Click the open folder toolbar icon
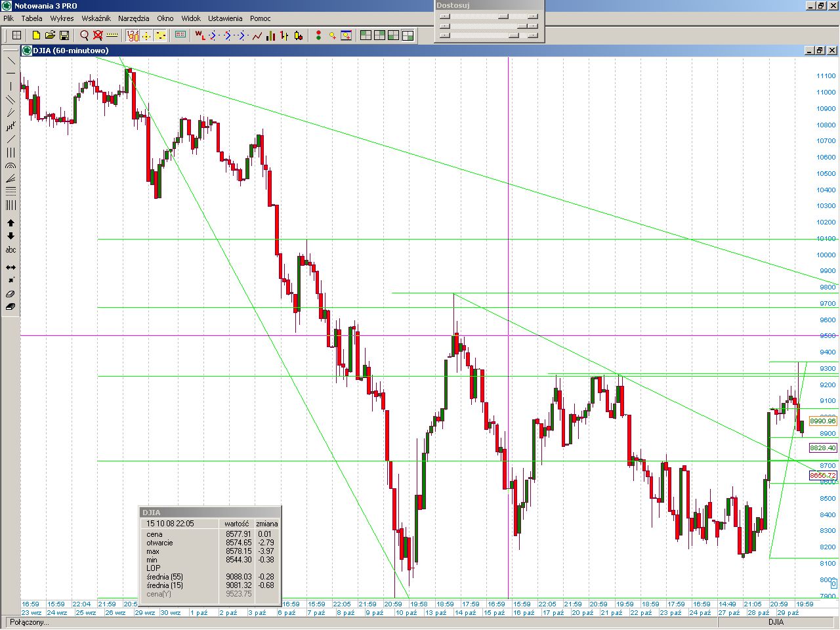The width and height of the screenshot is (840, 630). click(50, 35)
